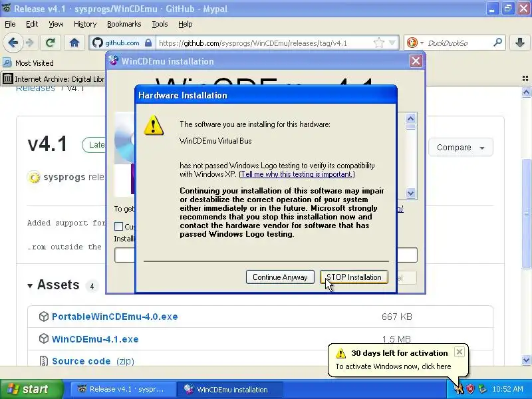Click the search magnifier icon

[497, 43]
